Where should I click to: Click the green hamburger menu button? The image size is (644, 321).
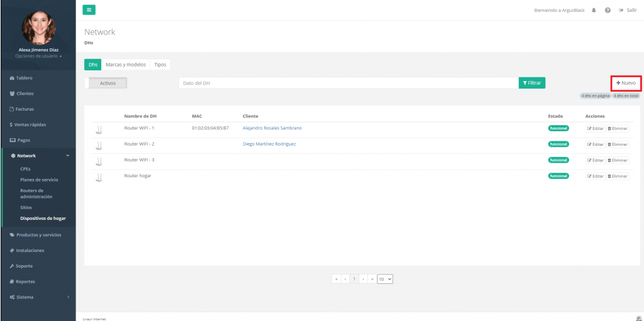[x=90, y=9]
